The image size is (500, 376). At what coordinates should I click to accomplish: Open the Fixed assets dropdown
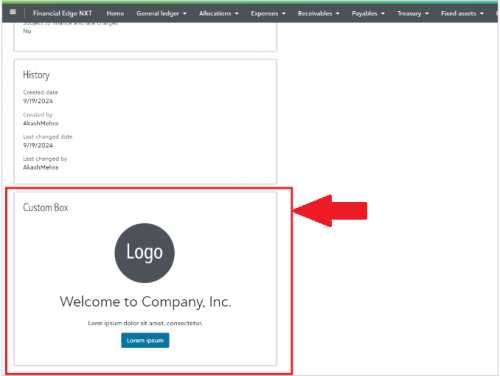pyautogui.click(x=462, y=14)
